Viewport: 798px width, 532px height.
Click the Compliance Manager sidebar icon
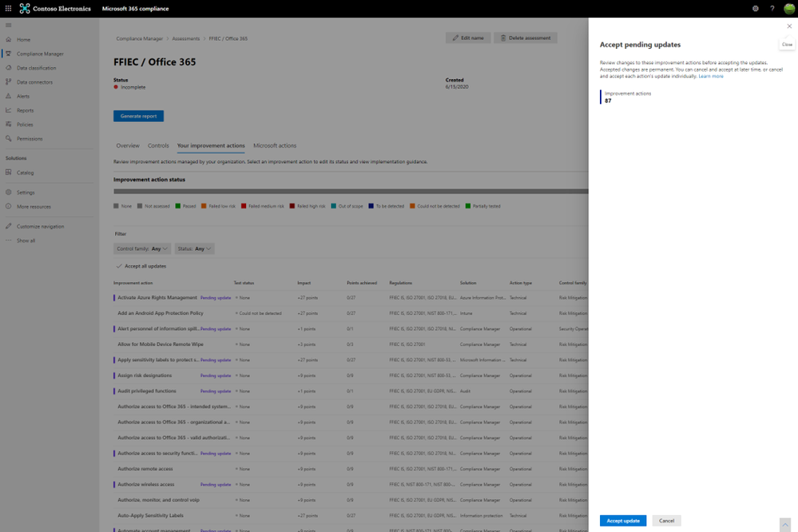pyautogui.click(x=9, y=54)
